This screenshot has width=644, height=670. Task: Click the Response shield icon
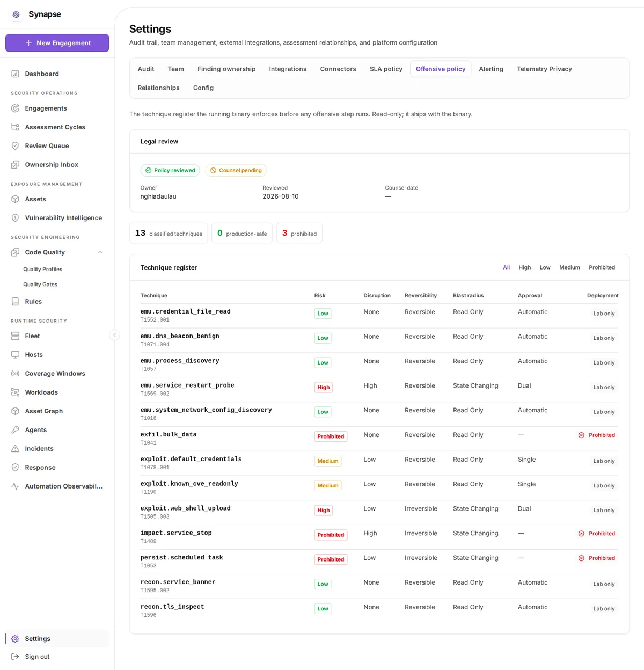point(15,468)
